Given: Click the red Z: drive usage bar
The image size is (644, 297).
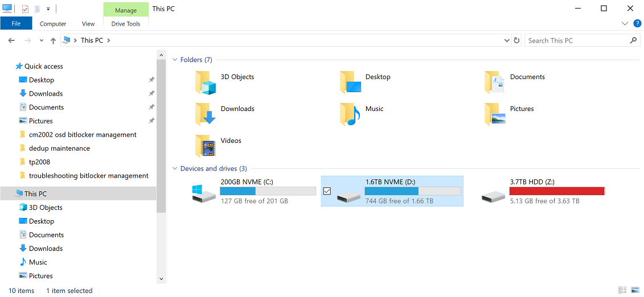Looking at the screenshot, I should [x=557, y=191].
